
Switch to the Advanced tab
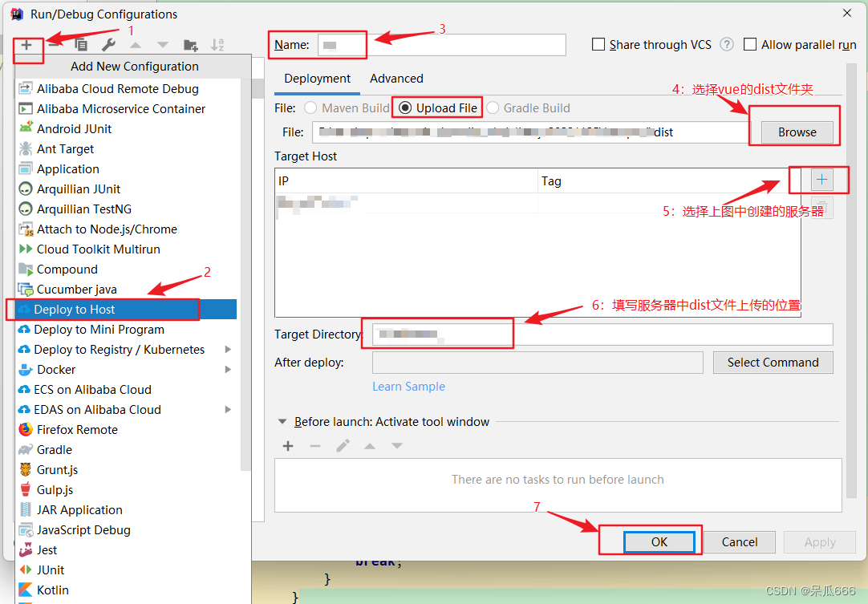(x=395, y=79)
